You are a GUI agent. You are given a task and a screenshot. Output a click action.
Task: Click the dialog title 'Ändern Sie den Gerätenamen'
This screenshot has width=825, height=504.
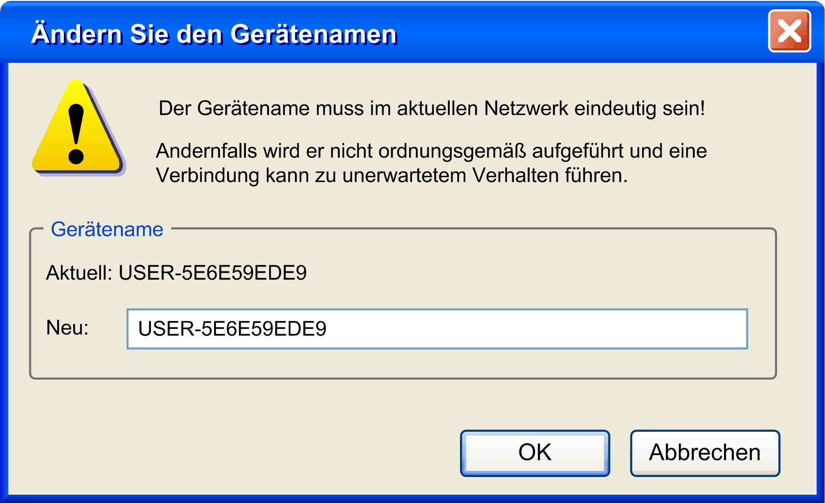[x=214, y=34]
